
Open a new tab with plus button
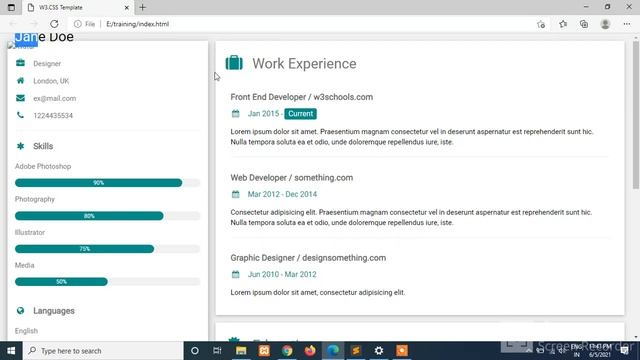click(142, 7)
